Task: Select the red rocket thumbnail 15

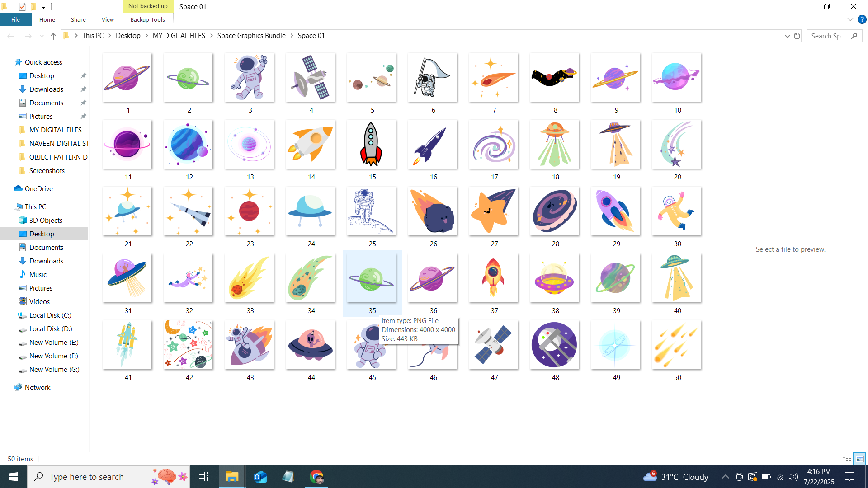Action: tap(371, 145)
